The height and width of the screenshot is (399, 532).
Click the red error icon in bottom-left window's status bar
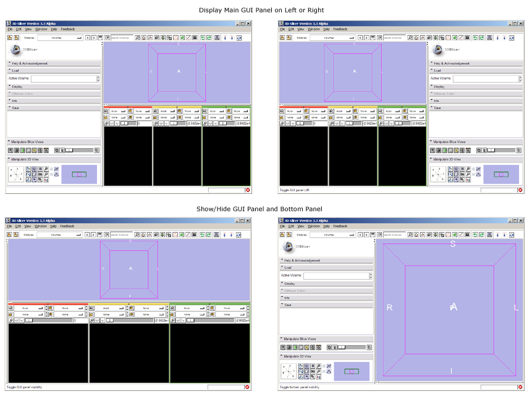(x=247, y=387)
